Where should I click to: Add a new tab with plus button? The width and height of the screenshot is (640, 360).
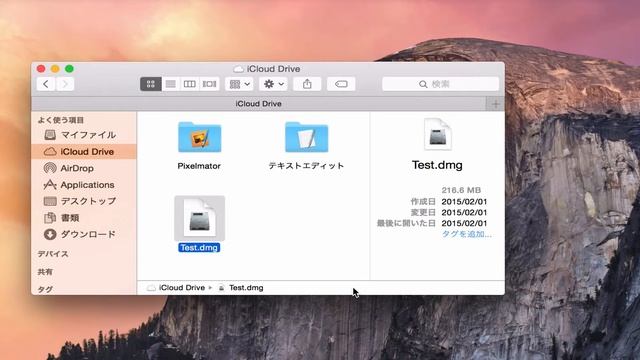click(495, 104)
